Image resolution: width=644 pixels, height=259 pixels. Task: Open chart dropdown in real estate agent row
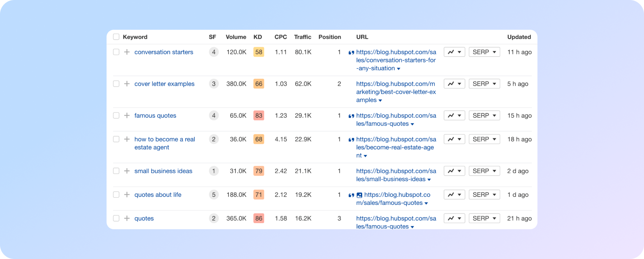pyautogui.click(x=455, y=139)
